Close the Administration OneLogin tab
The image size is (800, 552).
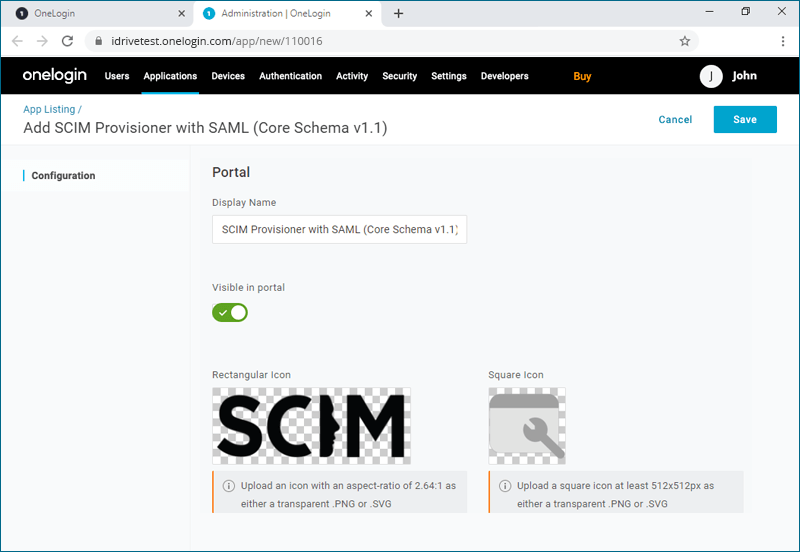371,14
